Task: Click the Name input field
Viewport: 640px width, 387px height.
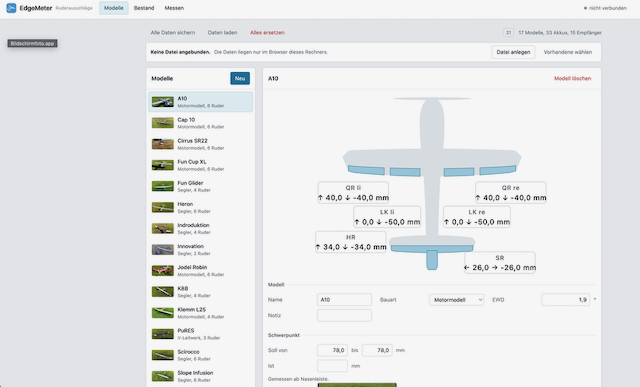Action: (x=344, y=300)
